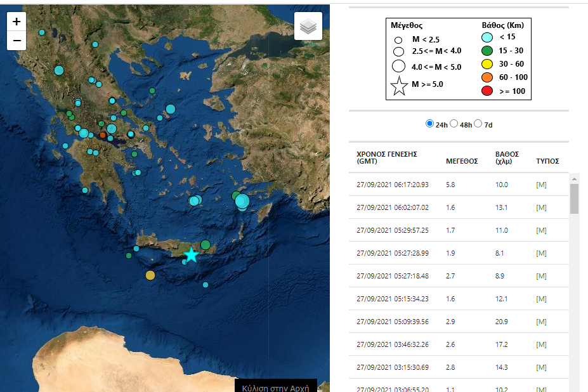
Task: Open the 5.8 magnitude earthquake row
Action: click(459, 185)
